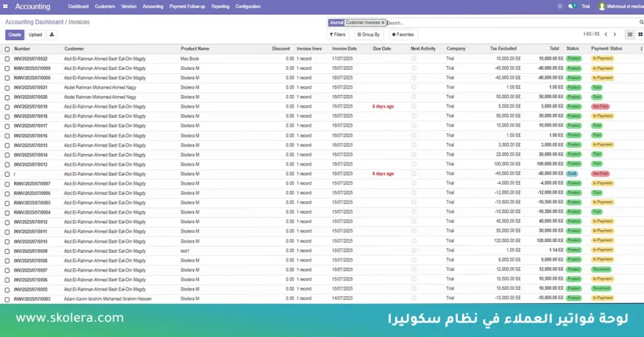The image size is (644, 337).
Task: Click the Accounting app title
Action: [x=33, y=6]
